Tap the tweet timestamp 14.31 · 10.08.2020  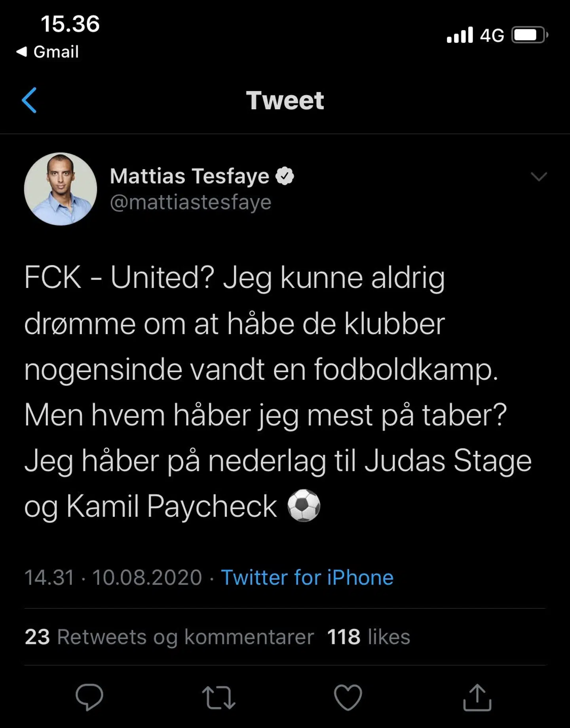[113, 577]
